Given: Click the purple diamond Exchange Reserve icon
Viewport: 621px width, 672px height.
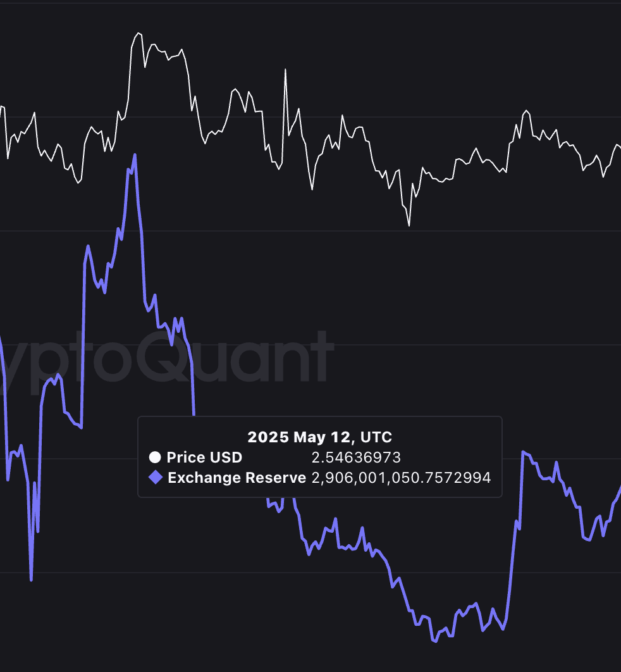Looking at the screenshot, I should click(x=155, y=478).
